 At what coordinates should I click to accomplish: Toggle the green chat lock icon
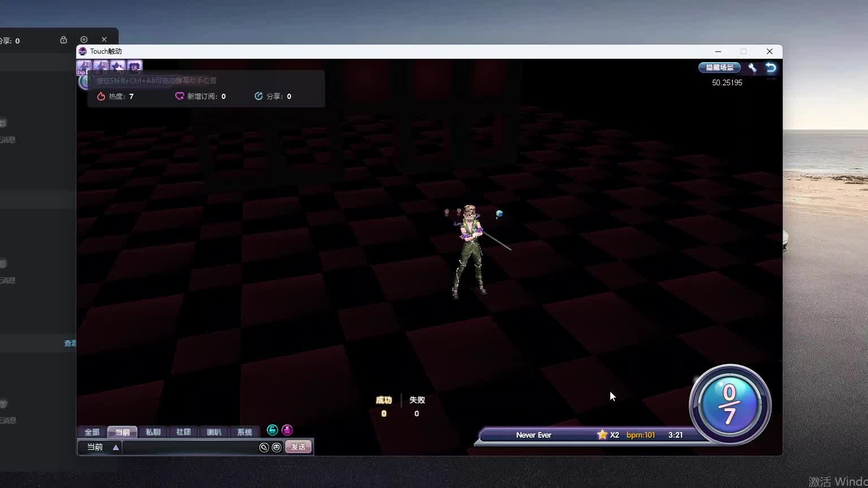[x=272, y=430]
